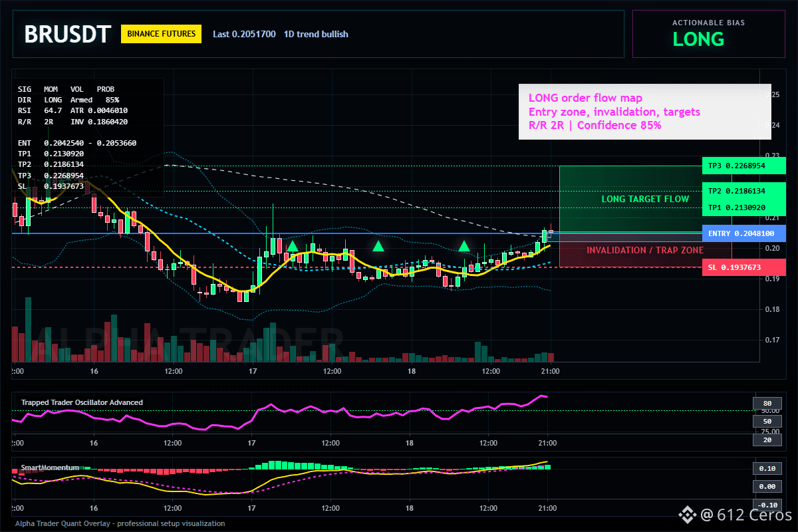
Task: Click the INVALIDATION / TRAP ZONE label
Action: tap(645, 250)
